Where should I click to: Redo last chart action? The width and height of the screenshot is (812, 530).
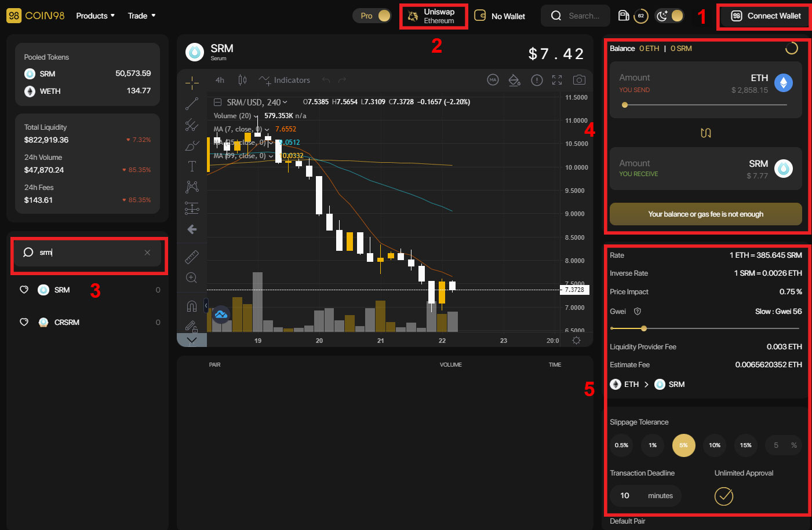(x=343, y=80)
